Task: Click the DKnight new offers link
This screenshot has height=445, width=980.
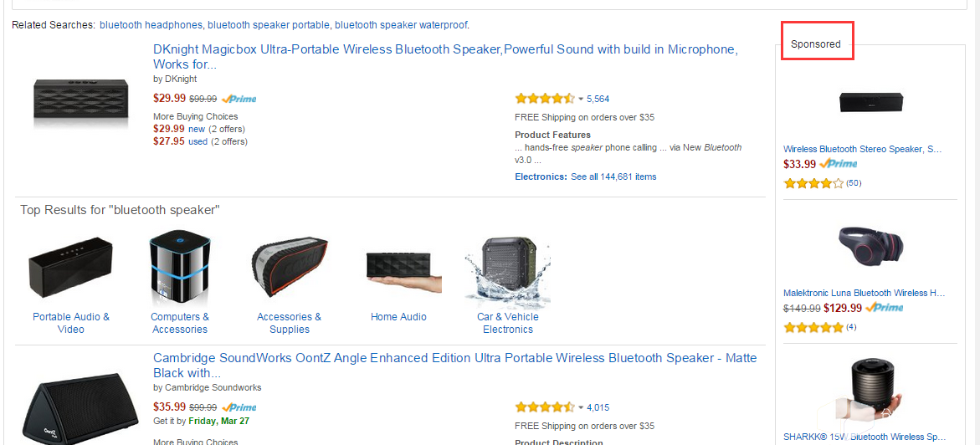Action: pos(197,129)
